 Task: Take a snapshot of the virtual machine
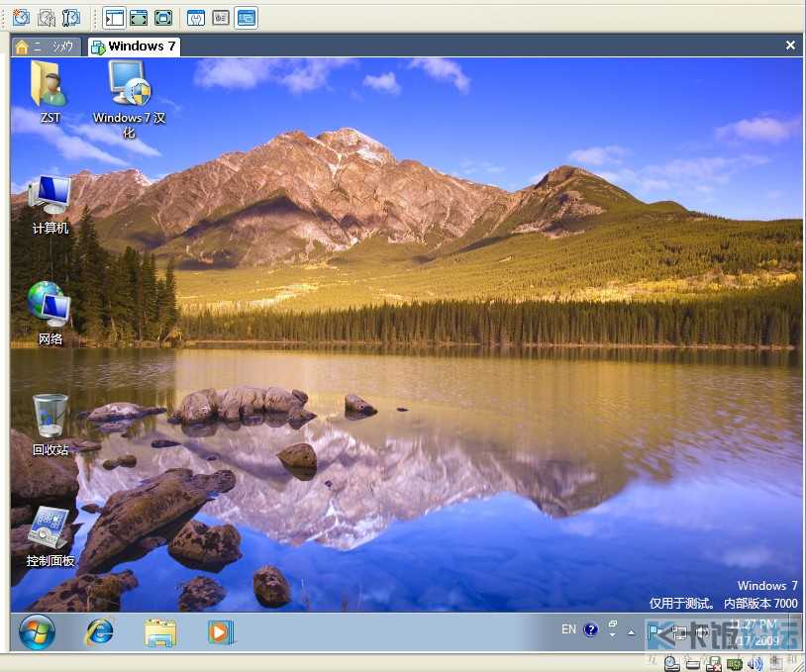coord(21,18)
